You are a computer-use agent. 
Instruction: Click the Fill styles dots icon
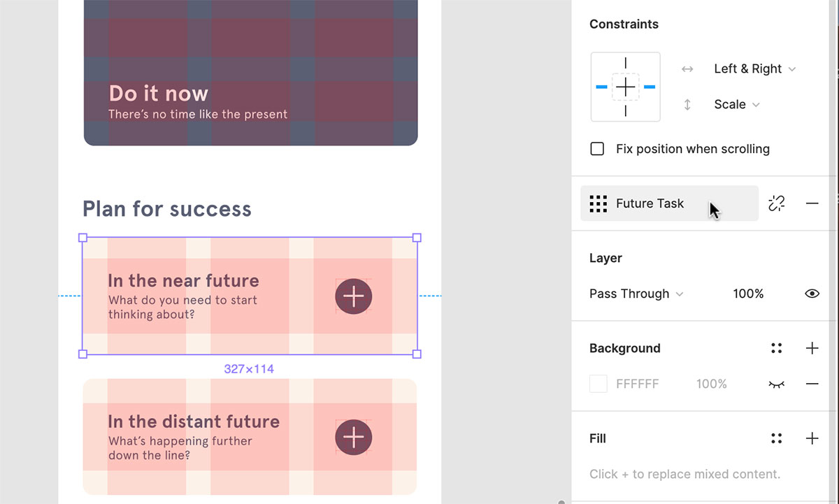[x=776, y=438]
